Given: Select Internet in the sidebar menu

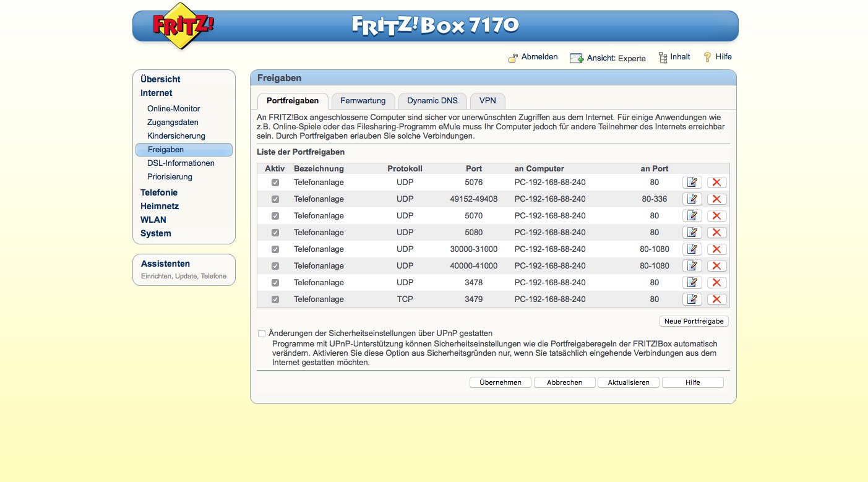Looking at the screenshot, I should coord(157,93).
